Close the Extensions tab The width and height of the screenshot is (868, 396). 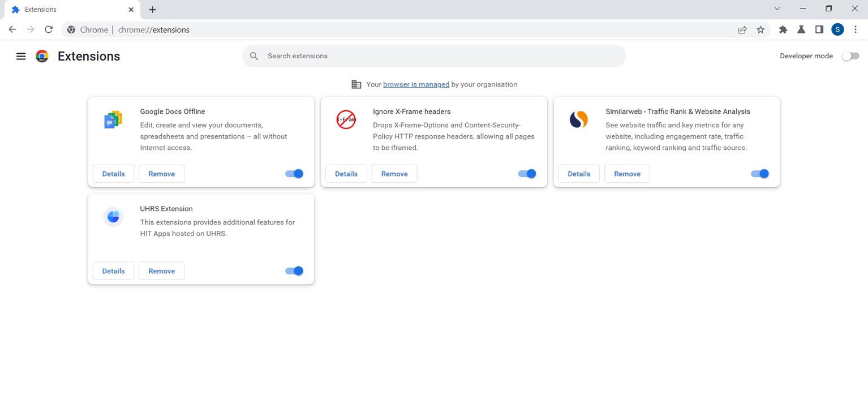(131, 10)
